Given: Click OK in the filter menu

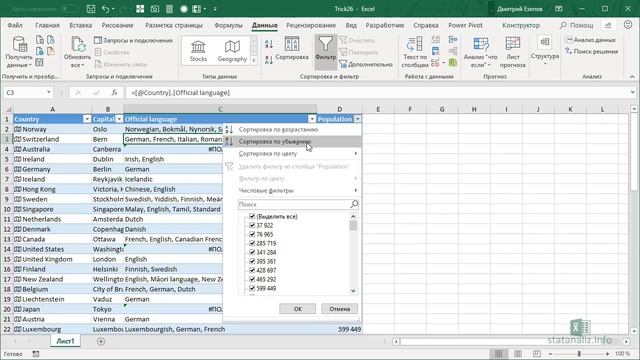Looking at the screenshot, I should click(298, 309).
